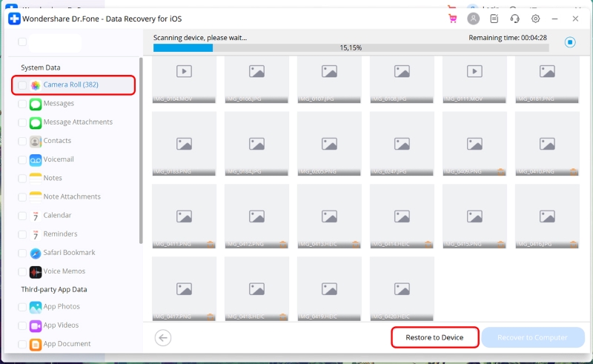Select the IMG_0104.MOV video thumbnail
593x364 pixels.
[184, 77]
